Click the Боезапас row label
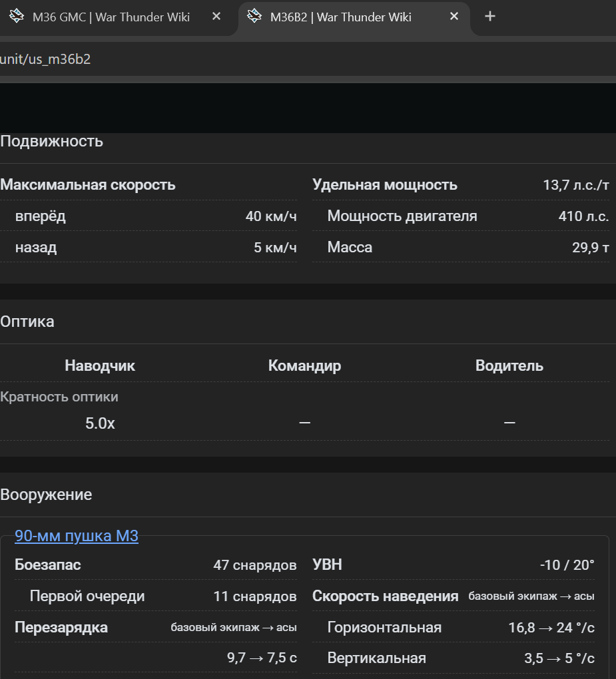 (x=48, y=565)
